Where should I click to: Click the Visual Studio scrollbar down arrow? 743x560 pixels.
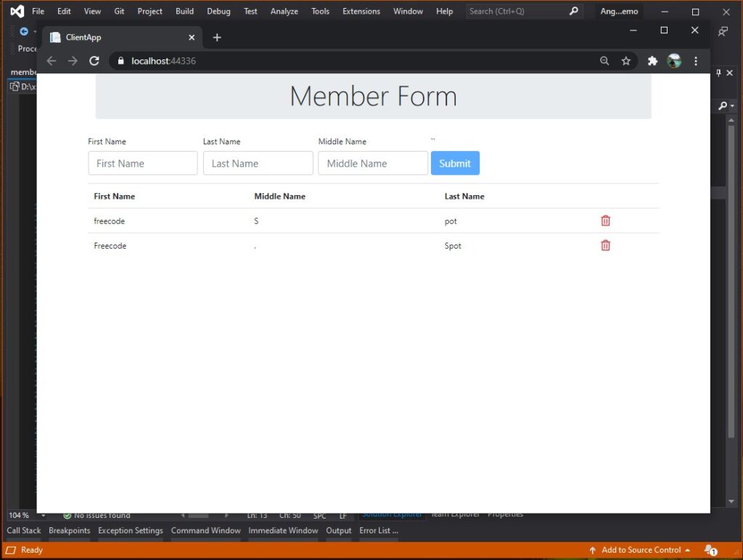point(731,501)
